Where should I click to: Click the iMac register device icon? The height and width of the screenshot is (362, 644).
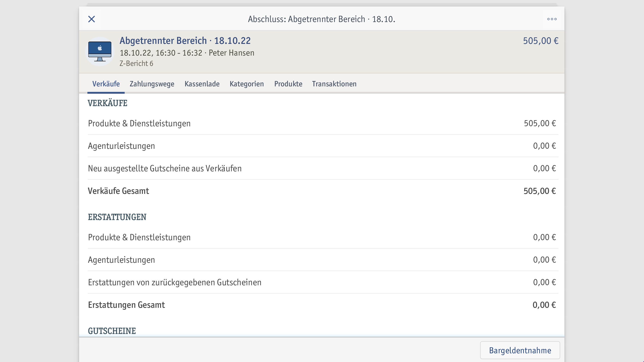pyautogui.click(x=100, y=51)
